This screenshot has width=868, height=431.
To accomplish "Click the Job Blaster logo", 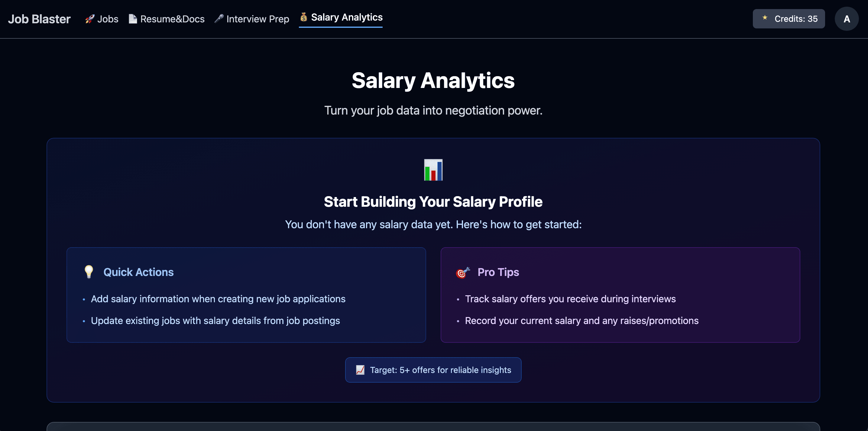I will click(39, 19).
